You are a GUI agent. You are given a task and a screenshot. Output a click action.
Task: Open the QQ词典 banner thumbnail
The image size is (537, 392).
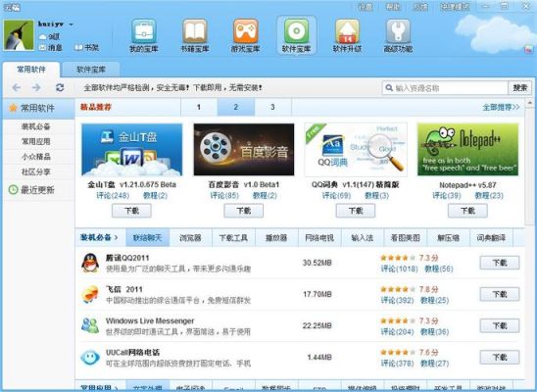[x=356, y=150]
